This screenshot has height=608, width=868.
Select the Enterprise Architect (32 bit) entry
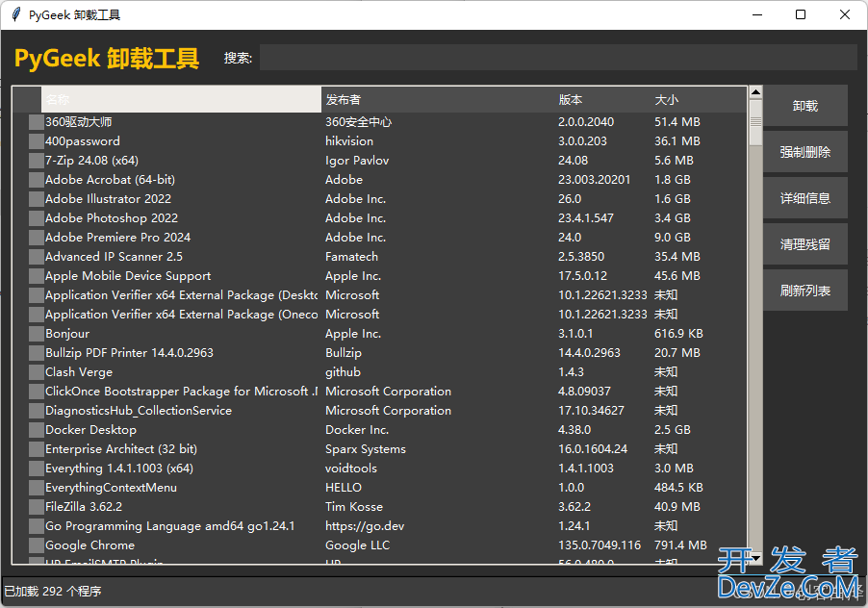click(121, 448)
